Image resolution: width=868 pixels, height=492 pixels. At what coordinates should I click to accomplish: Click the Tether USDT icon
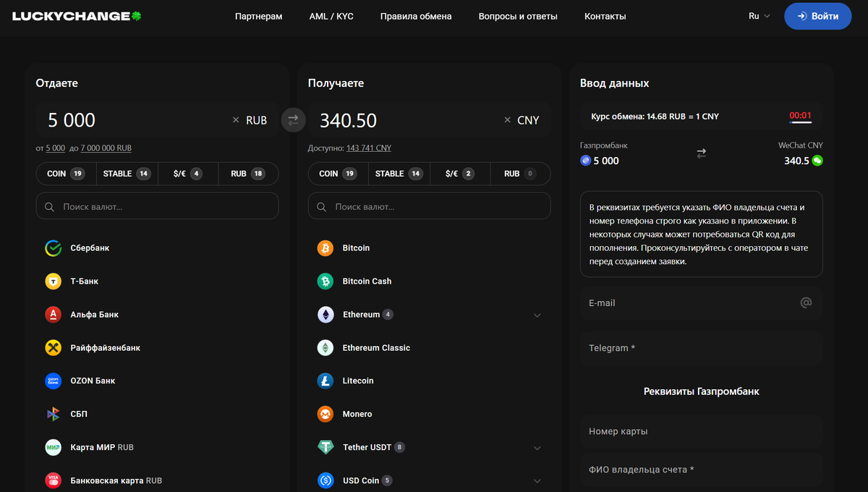click(x=325, y=447)
